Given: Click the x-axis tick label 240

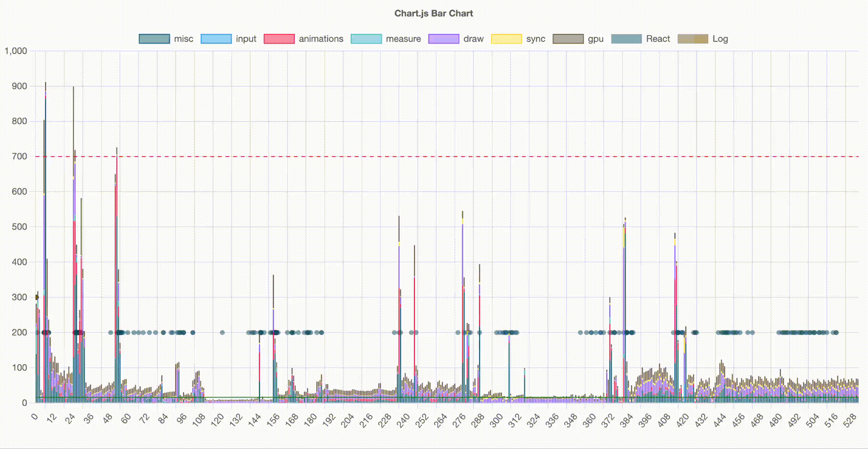Looking at the screenshot, I should [402, 420].
